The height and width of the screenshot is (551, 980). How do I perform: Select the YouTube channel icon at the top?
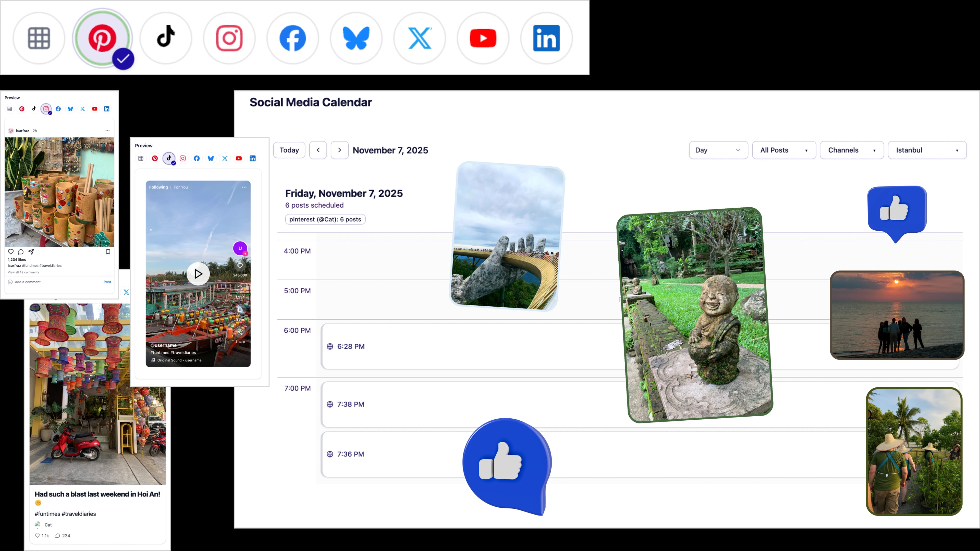pos(483,38)
